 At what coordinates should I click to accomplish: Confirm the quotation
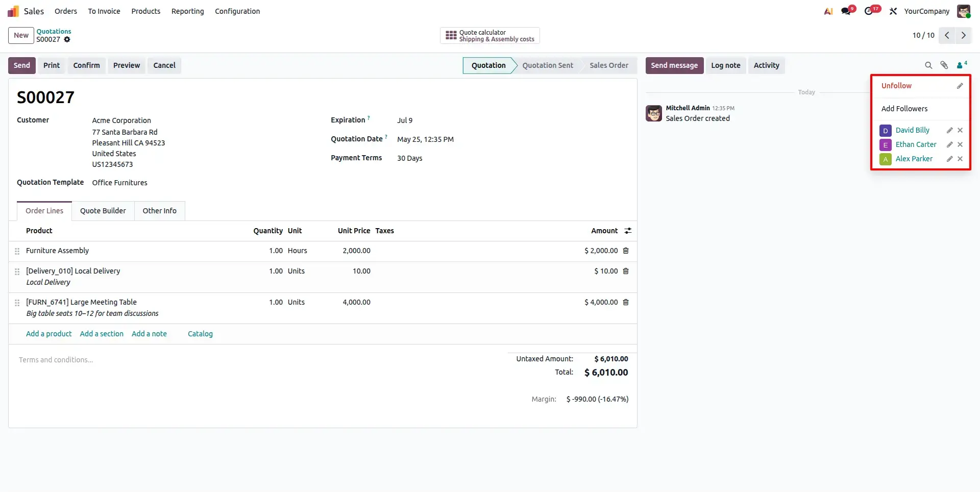pos(86,65)
